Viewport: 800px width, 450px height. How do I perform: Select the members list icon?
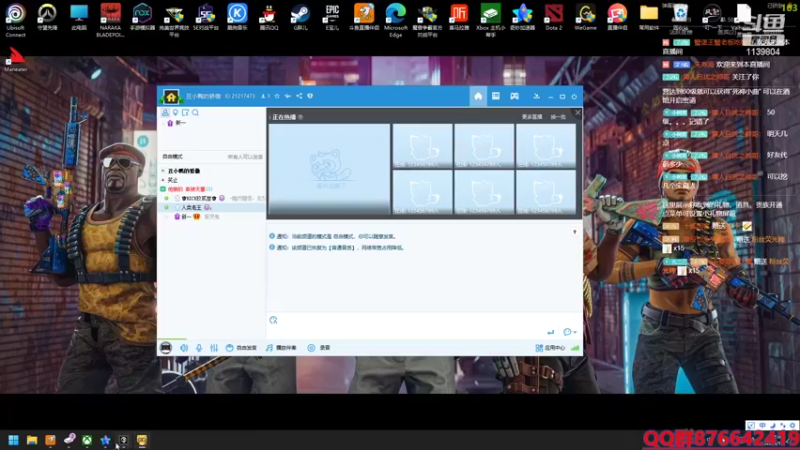coord(165,112)
